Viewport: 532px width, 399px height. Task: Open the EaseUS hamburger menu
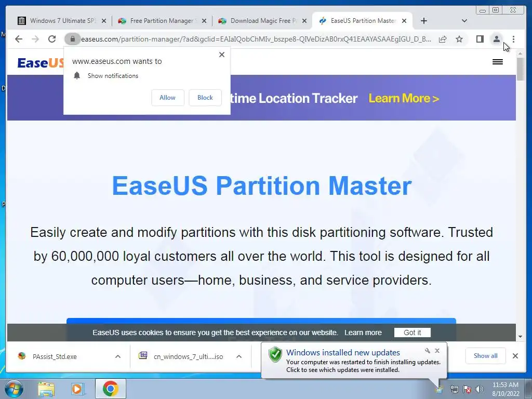[497, 62]
